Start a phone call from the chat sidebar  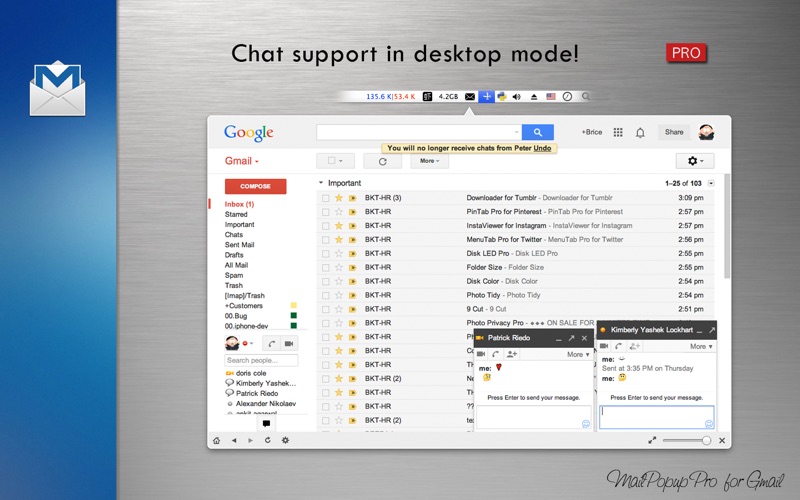pyautogui.click(x=271, y=344)
